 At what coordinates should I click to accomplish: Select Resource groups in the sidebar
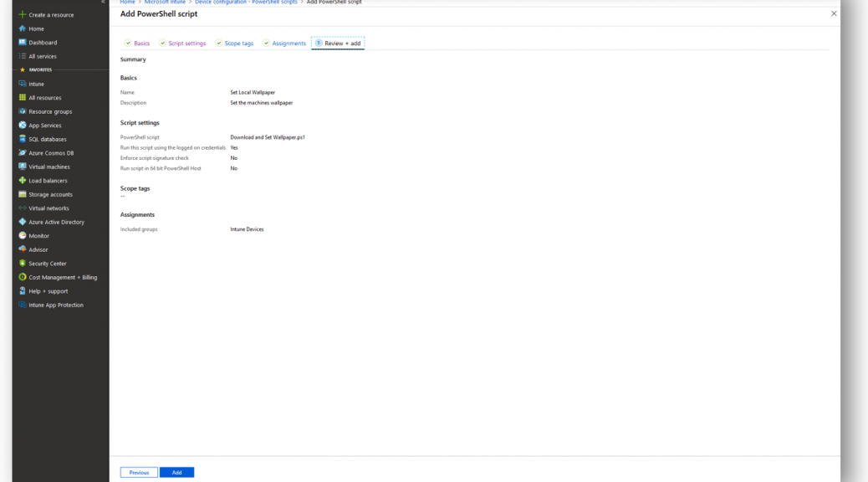pyautogui.click(x=50, y=112)
